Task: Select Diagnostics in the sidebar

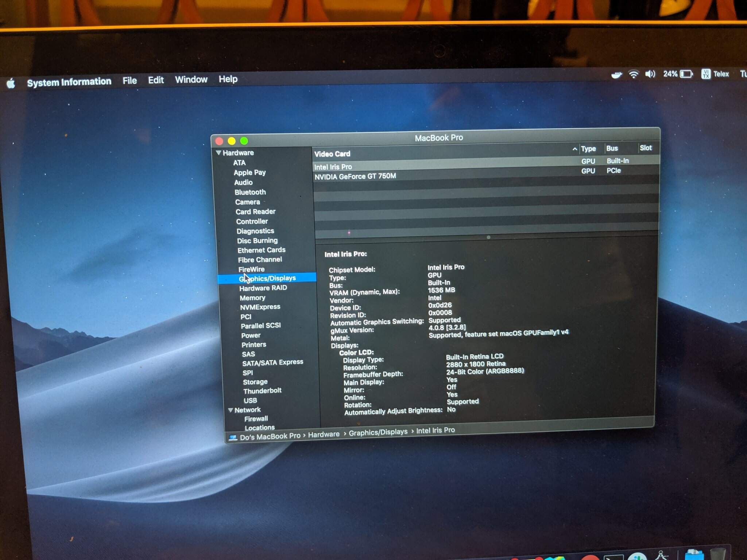Action: point(255,231)
